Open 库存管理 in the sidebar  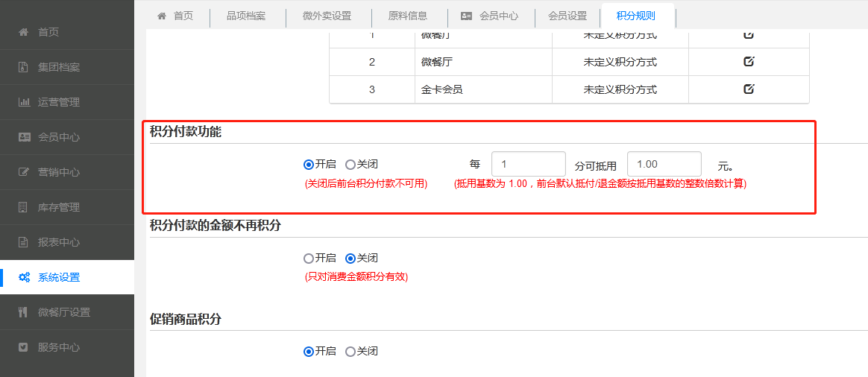pyautogui.click(x=59, y=207)
